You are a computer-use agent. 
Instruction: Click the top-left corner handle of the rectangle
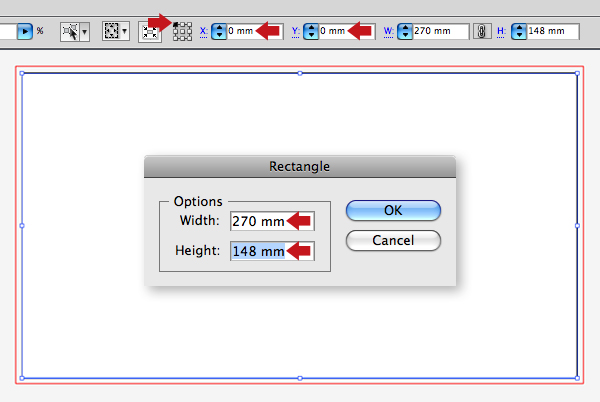coord(22,73)
